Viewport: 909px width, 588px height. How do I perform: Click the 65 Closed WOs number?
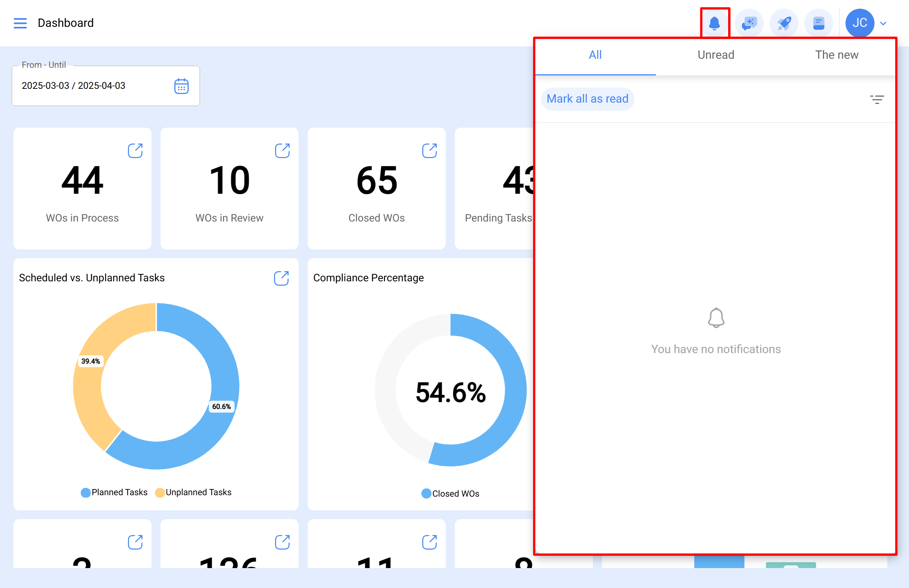point(377,180)
